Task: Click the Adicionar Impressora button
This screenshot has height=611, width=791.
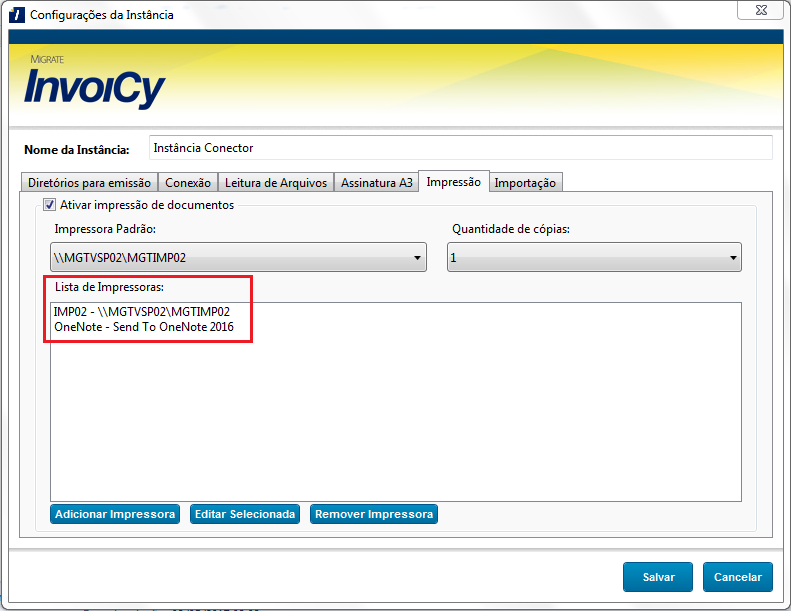Action: [x=115, y=514]
